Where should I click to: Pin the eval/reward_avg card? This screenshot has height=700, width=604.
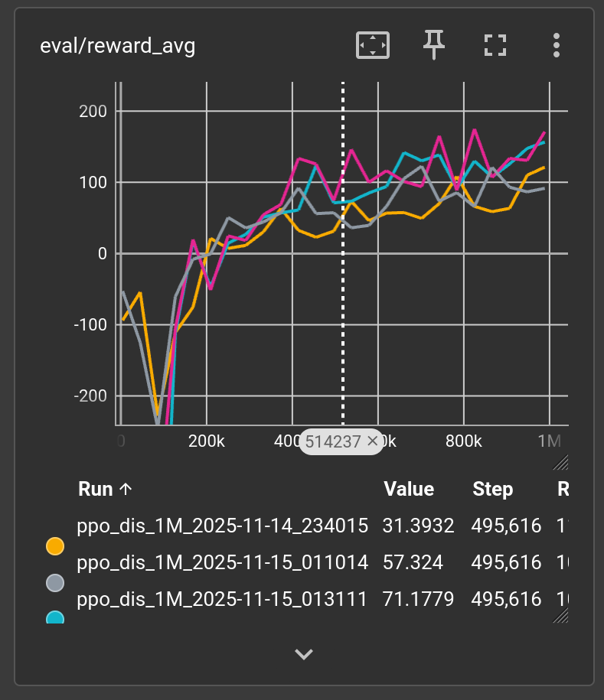(434, 45)
